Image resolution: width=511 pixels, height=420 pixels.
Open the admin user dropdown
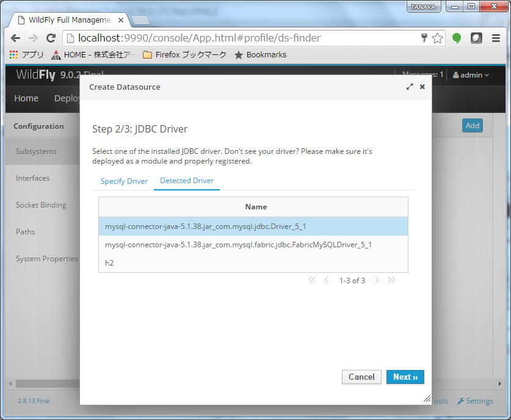[471, 75]
